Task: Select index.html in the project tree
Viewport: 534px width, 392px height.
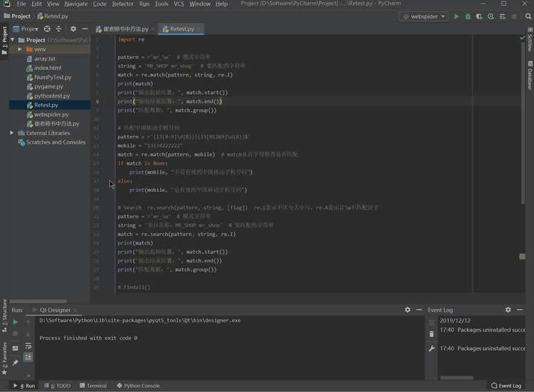Action: pos(48,67)
